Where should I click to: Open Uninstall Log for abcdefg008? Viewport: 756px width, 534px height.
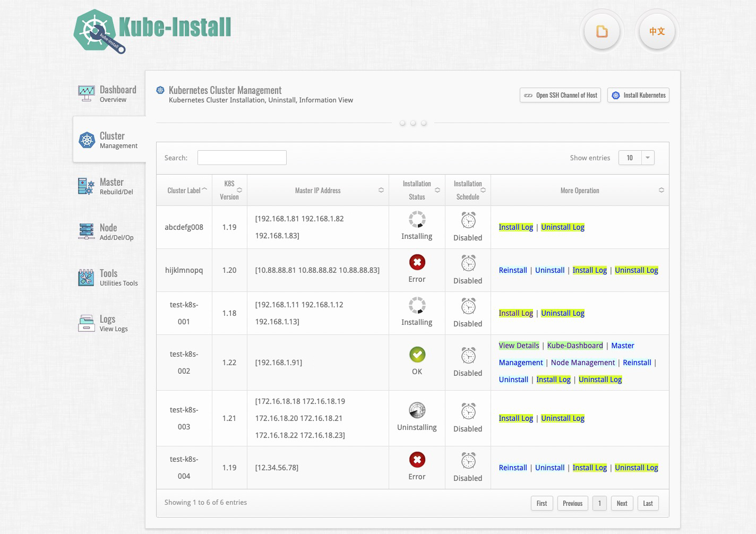[563, 227]
